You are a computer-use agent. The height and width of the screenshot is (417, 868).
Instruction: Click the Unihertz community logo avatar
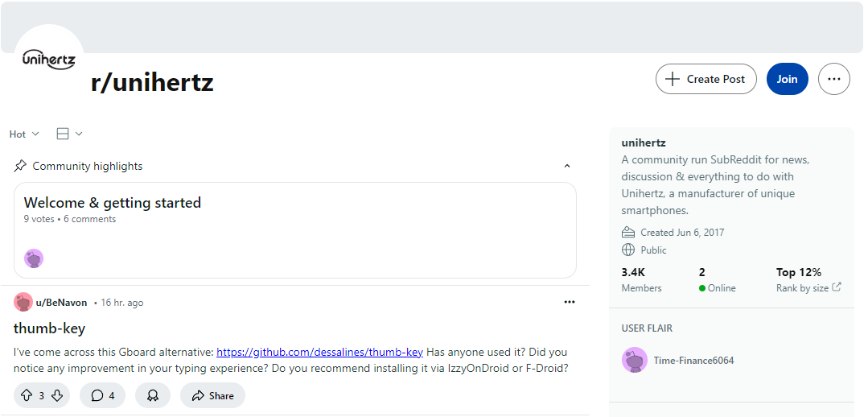click(49, 59)
